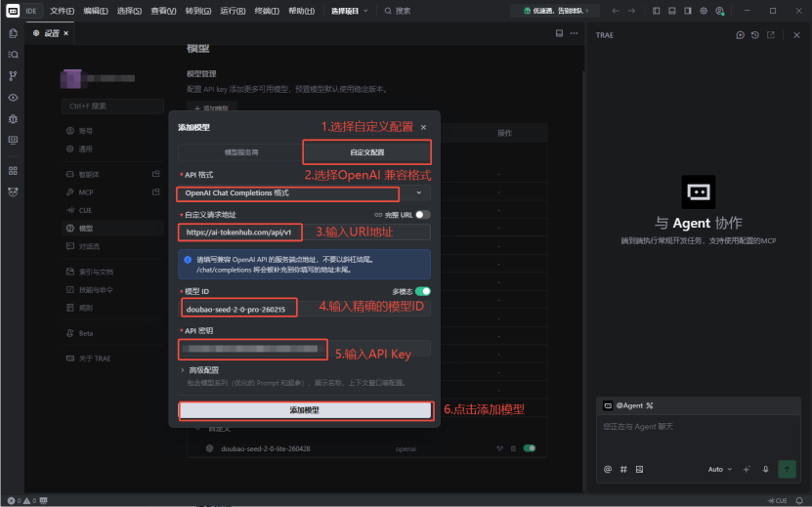Click the TRAE logo in the title bar
Viewport: 812px width, 507px height.
pos(13,11)
